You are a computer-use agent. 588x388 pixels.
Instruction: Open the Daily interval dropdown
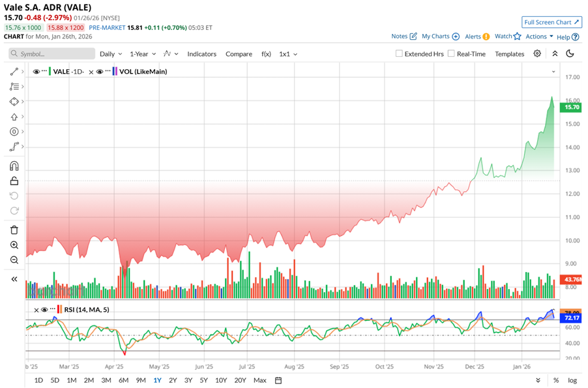click(x=111, y=53)
